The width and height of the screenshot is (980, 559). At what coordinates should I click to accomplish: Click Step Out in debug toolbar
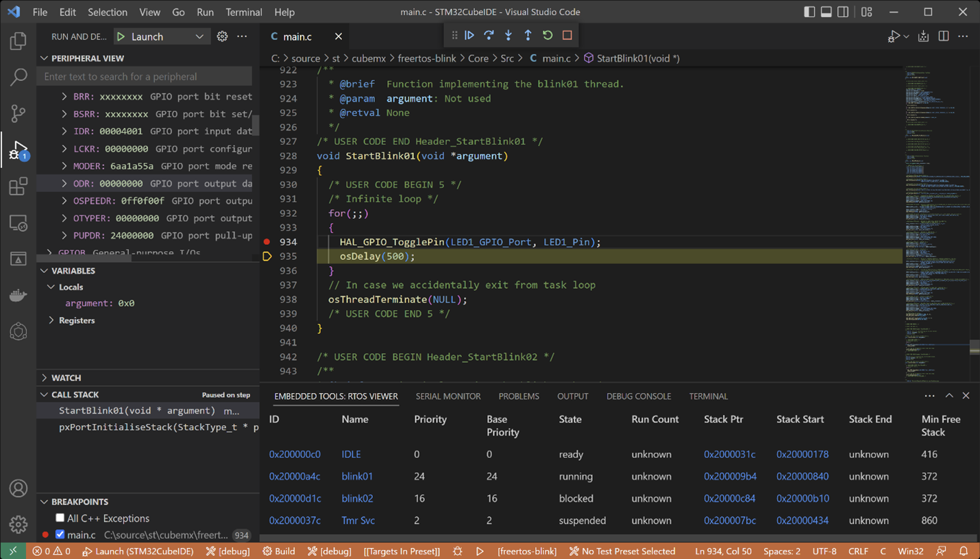pos(528,35)
